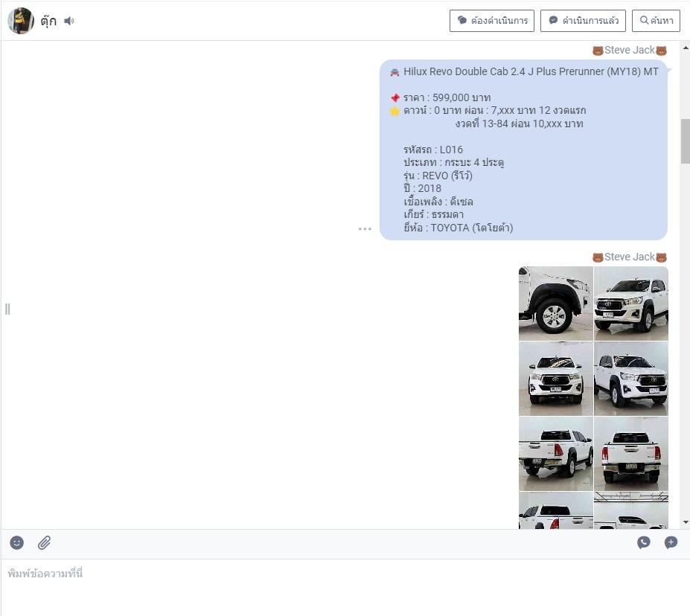Click the ยี่ห้อ : TOYOTA text
Image resolution: width=690 pixels, height=616 pixels.
point(458,228)
